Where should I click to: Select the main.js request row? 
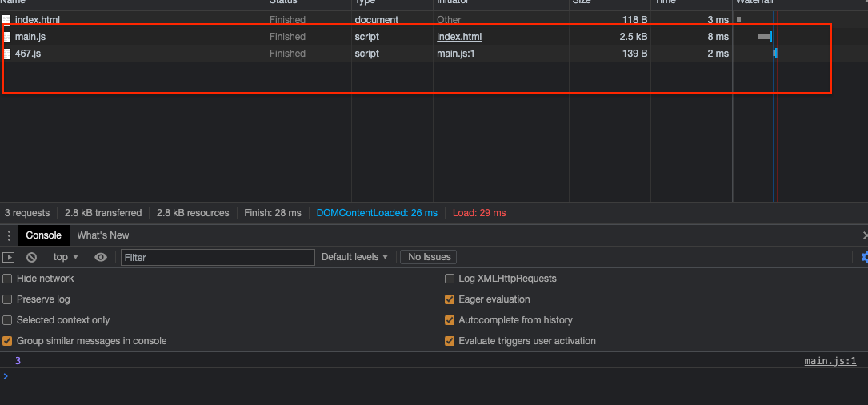tap(434, 37)
